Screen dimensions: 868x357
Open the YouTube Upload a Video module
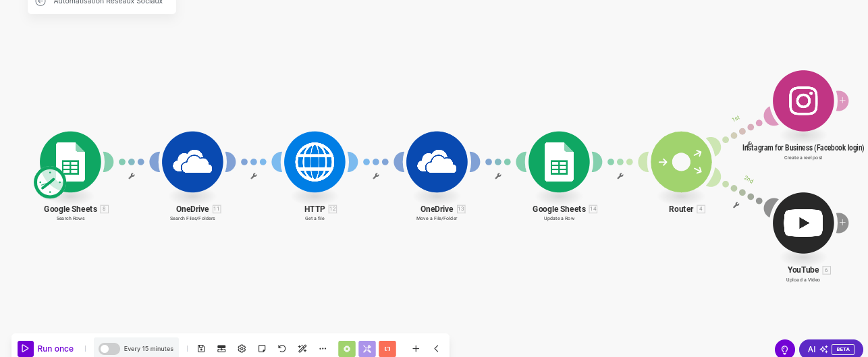[x=803, y=223]
